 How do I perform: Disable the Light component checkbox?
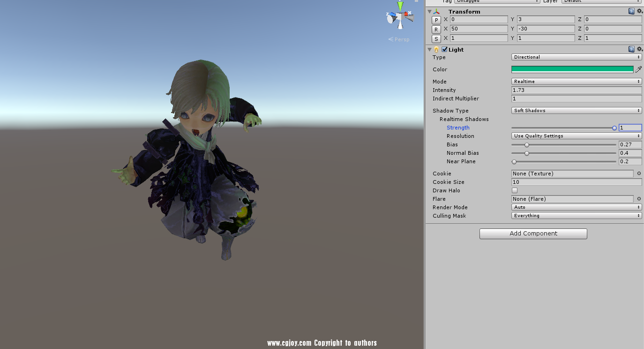[x=444, y=49]
